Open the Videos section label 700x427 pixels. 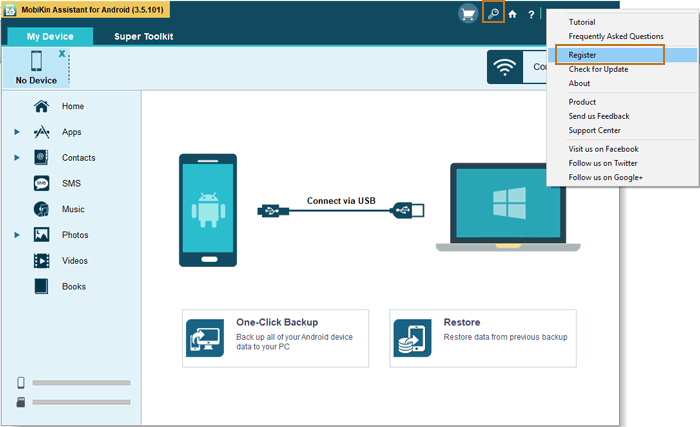pyautogui.click(x=75, y=261)
